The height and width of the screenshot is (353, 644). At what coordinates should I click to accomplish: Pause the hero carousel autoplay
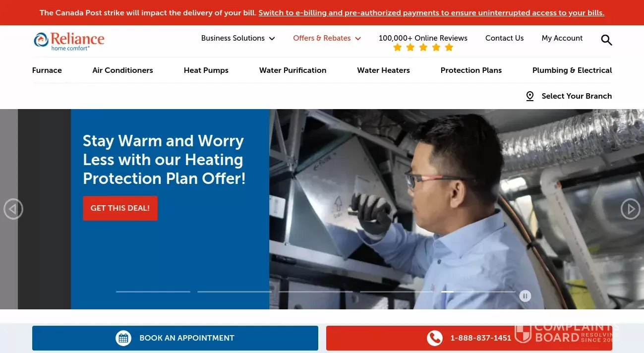click(525, 296)
